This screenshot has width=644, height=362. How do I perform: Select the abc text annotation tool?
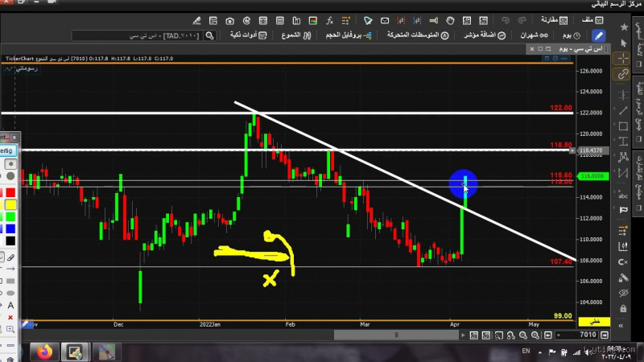coord(622,195)
